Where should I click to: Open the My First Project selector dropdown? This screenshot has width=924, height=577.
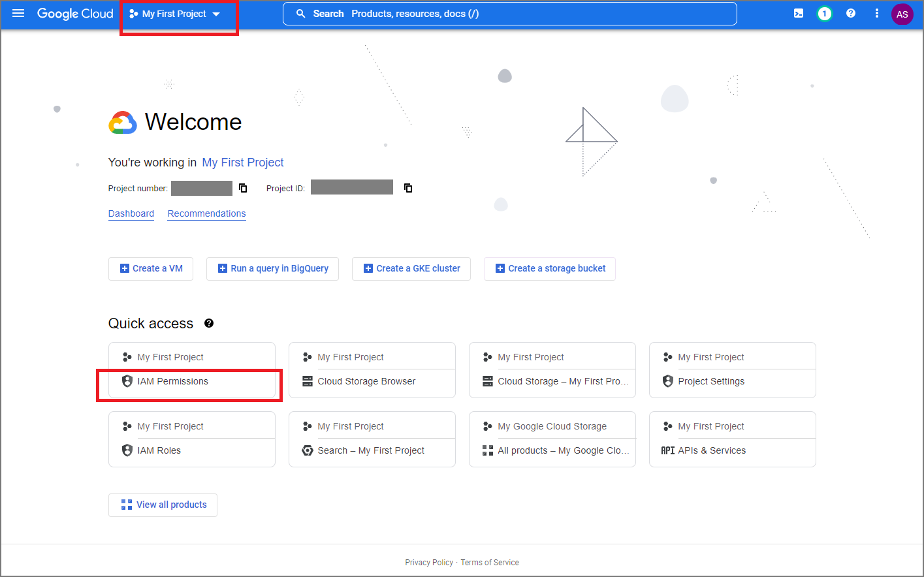(x=174, y=14)
